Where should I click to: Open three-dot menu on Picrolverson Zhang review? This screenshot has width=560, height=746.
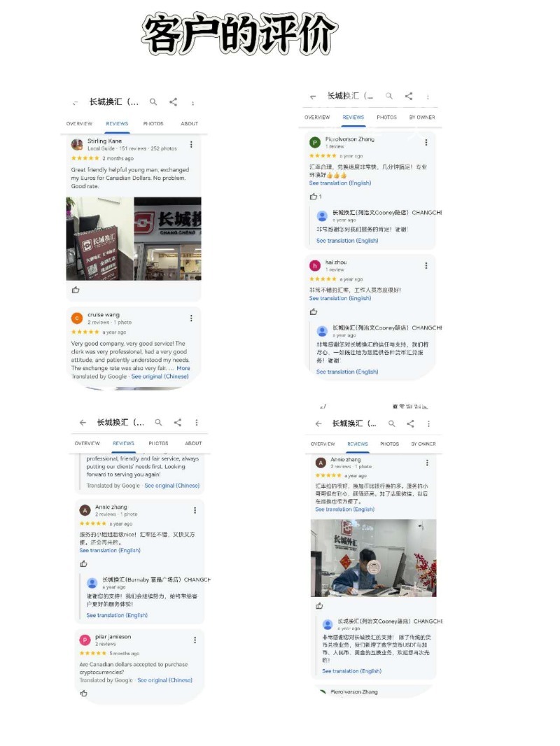coord(426,142)
